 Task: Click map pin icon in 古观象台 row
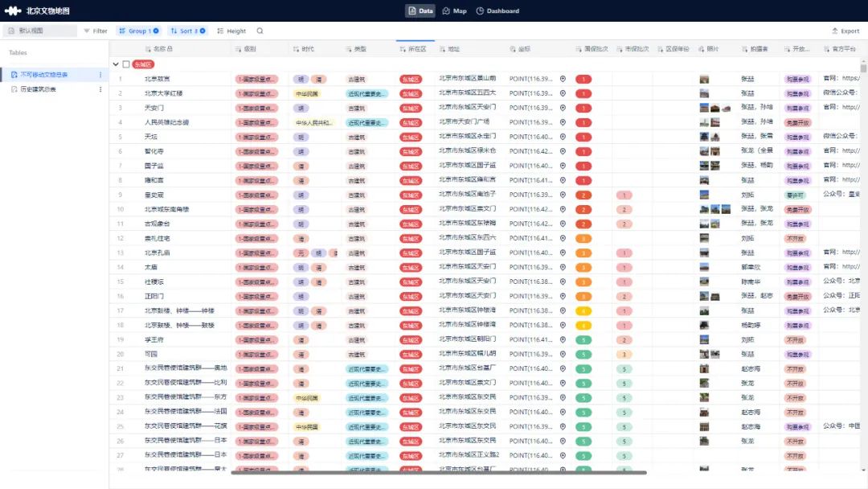click(x=563, y=224)
